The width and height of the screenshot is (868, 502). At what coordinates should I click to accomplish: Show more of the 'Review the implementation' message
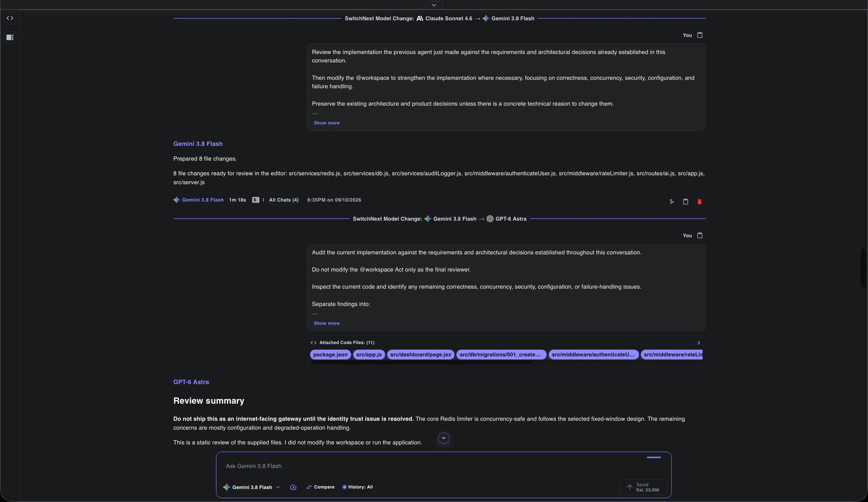click(x=326, y=123)
